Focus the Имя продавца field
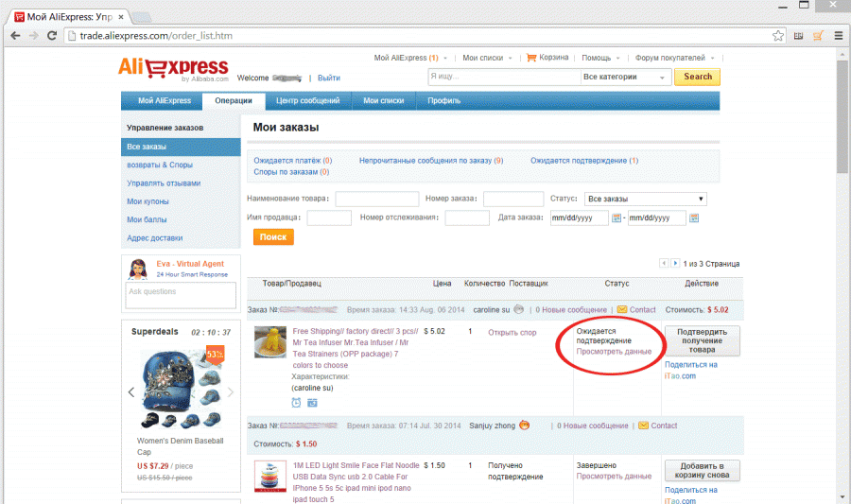The image size is (851, 504). point(329,218)
